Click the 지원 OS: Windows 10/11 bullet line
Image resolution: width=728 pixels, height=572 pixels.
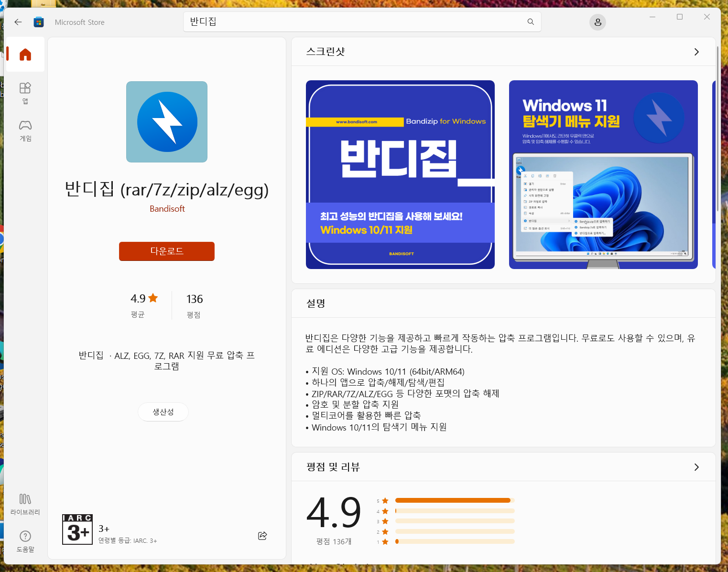(385, 371)
